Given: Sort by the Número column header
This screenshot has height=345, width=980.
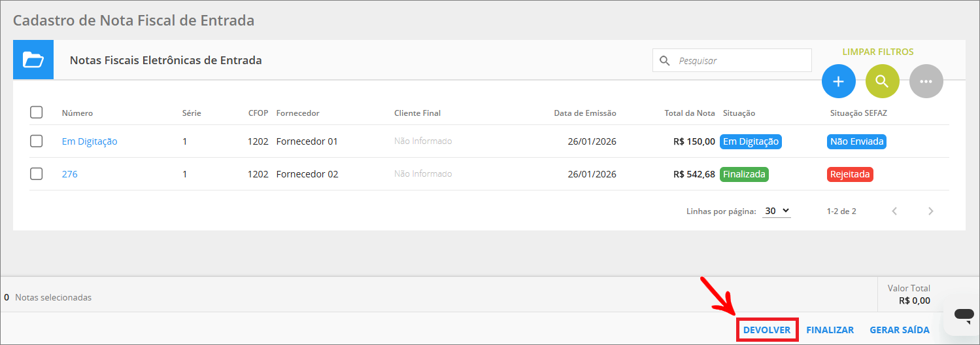Looking at the screenshot, I should click(77, 113).
